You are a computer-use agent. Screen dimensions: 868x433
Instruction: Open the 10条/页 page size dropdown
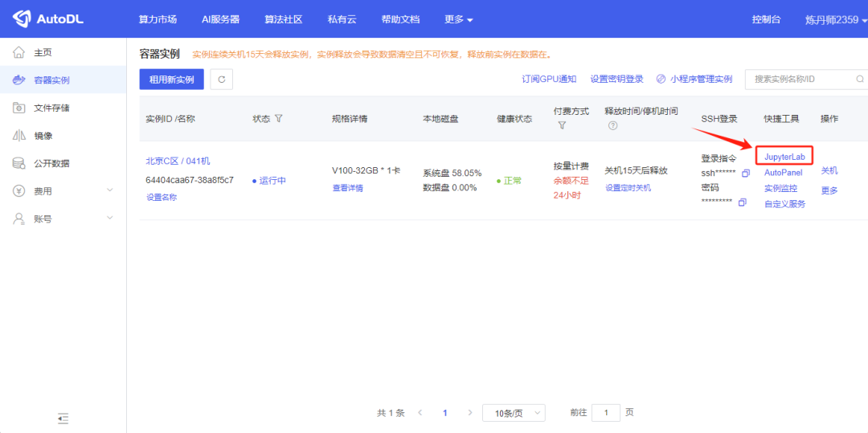pyautogui.click(x=514, y=413)
